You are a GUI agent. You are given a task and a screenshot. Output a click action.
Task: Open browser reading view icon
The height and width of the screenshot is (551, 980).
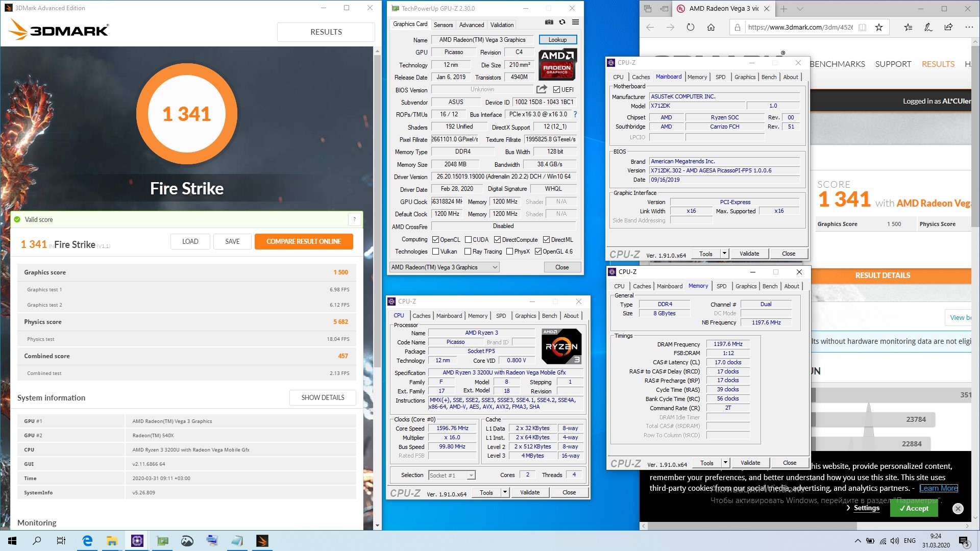click(x=862, y=28)
